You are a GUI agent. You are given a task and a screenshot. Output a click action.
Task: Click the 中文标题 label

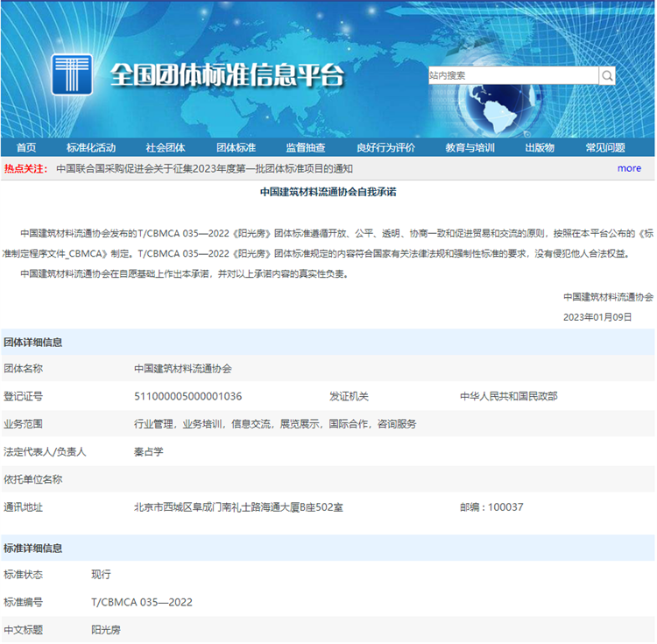(x=23, y=630)
